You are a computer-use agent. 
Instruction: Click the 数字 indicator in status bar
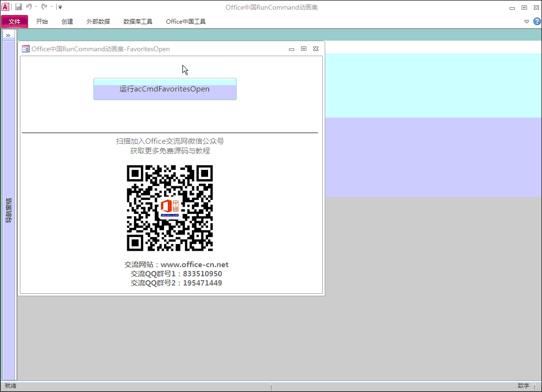tap(523, 386)
